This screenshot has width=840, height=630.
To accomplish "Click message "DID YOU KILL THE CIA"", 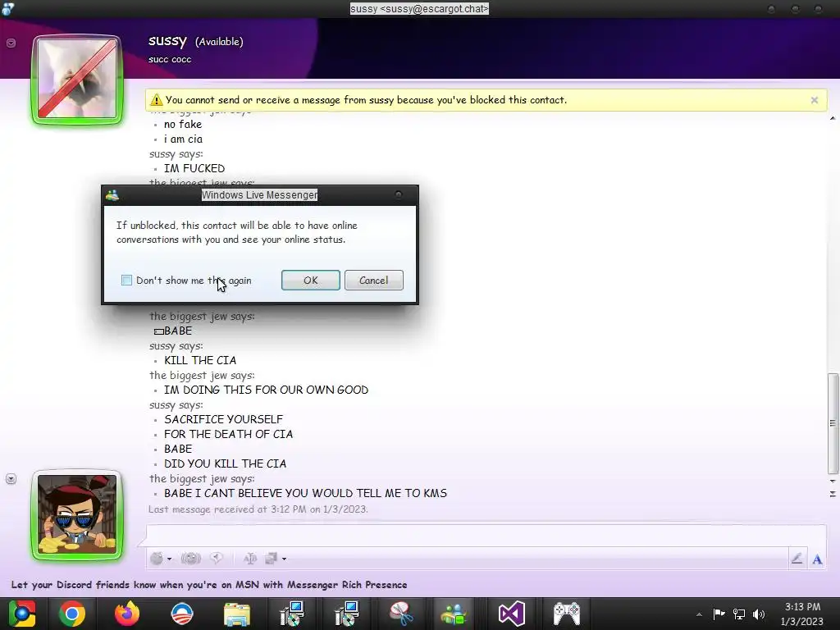I will (225, 463).
